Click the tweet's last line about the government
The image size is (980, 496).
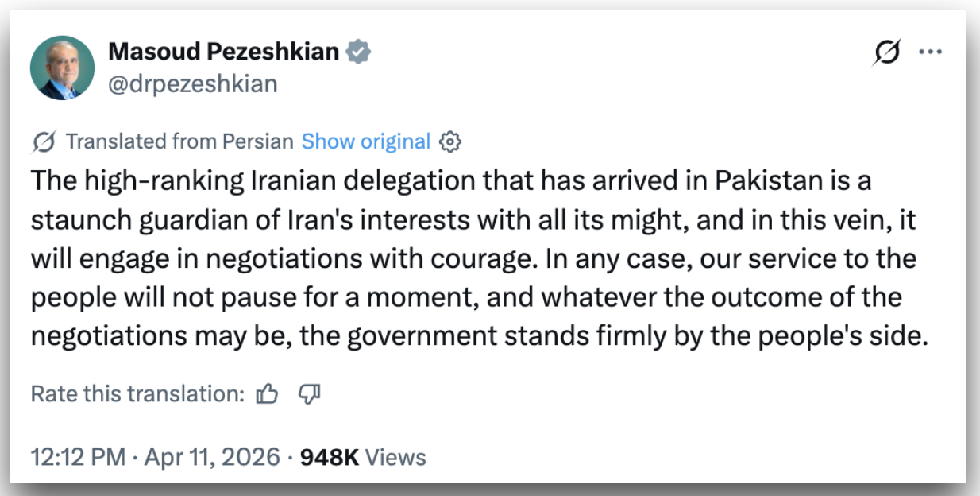pyautogui.click(x=479, y=335)
